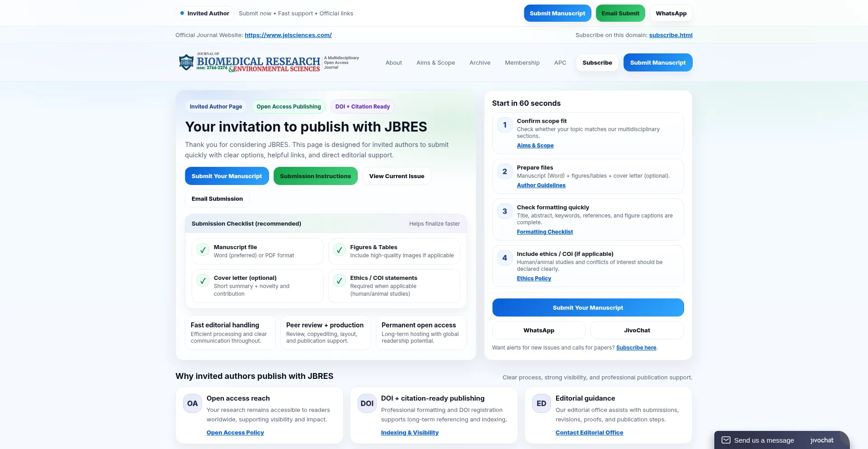Image resolution: width=868 pixels, height=449 pixels.
Task: Click the Subscribe here link
Action: pyautogui.click(x=636, y=347)
